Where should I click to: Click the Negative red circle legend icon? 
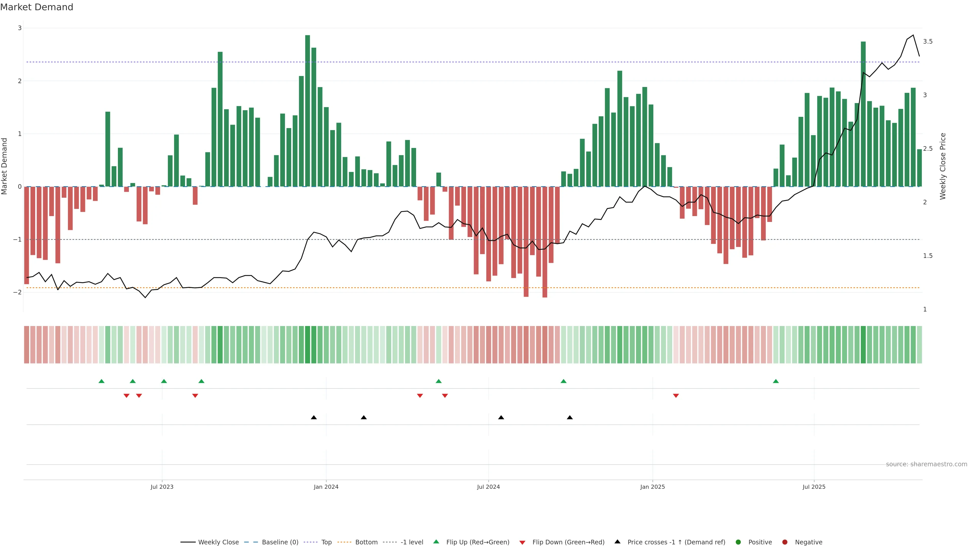point(785,542)
